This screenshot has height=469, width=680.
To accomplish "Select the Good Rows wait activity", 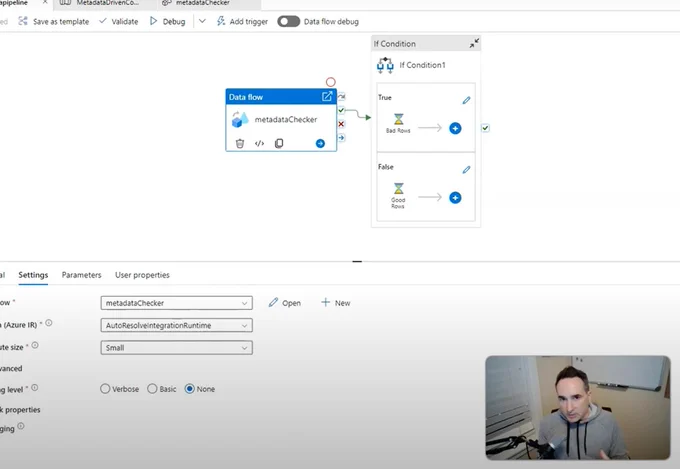I will (x=398, y=195).
